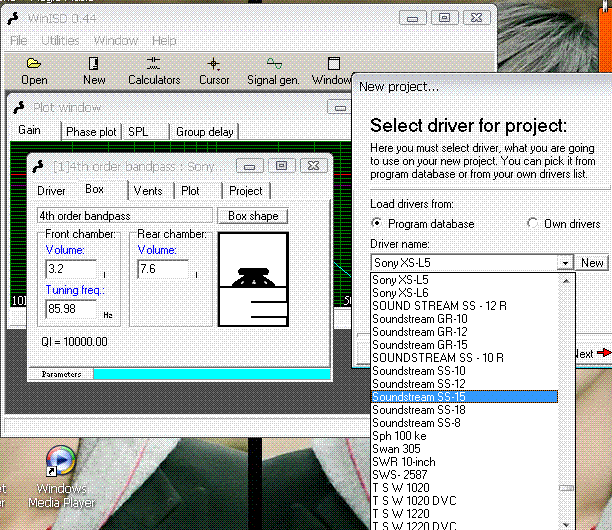Open the 4th order bandpass box type dropdown
Viewport: 612px width, 530px height.
pos(125,216)
